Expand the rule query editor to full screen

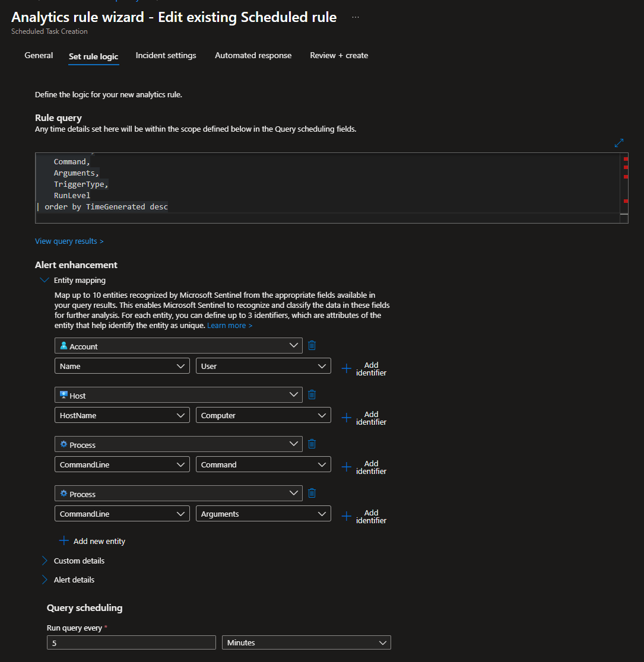tap(619, 143)
